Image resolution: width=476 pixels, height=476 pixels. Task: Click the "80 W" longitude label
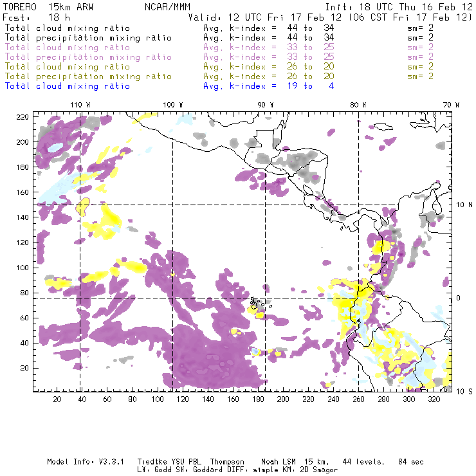pos(358,105)
